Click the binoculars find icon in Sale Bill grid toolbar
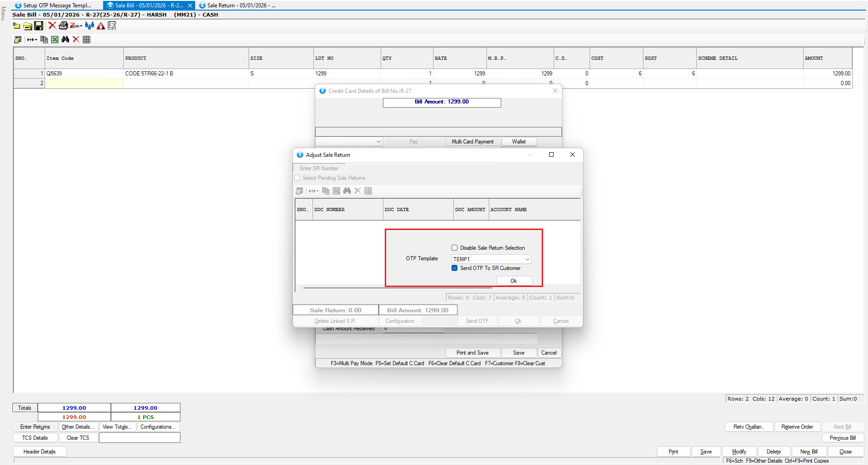The height and width of the screenshot is (465, 868). pyautogui.click(x=65, y=40)
